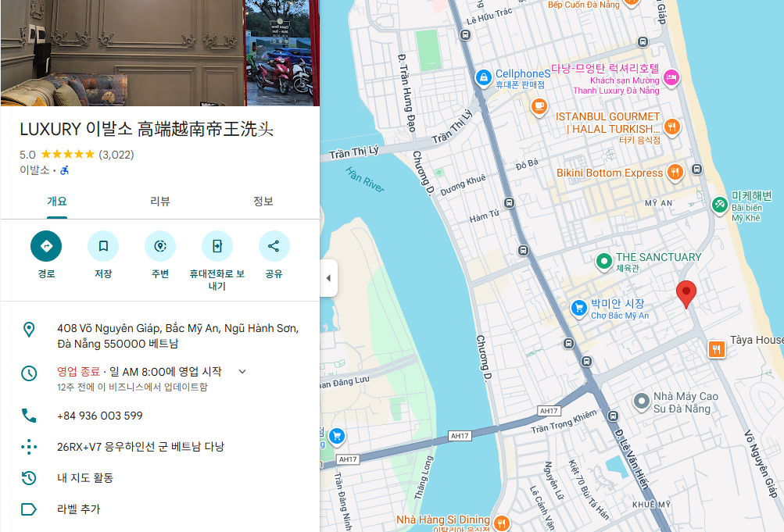The height and width of the screenshot is (532, 784).
Task: Click the 공유 share icon
Action: (x=274, y=246)
